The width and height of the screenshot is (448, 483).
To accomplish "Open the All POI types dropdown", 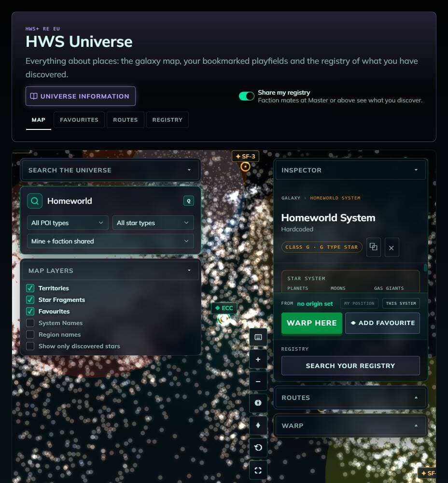I will [68, 223].
